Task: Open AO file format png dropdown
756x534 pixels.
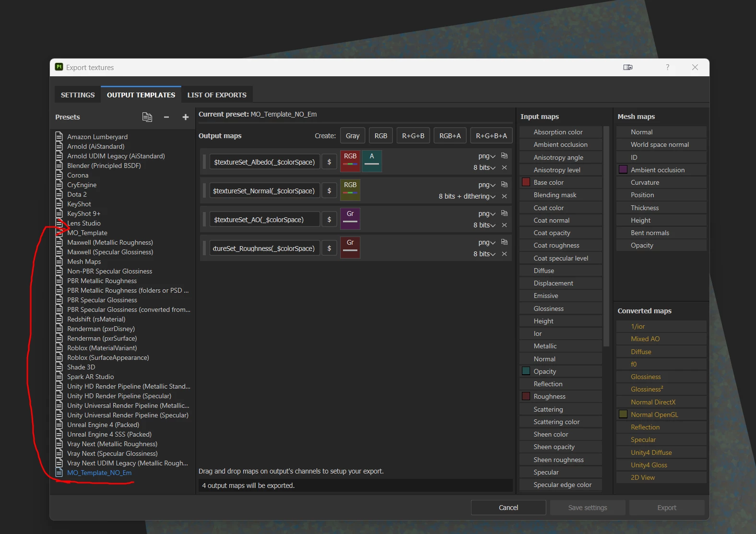Action: [x=487, y=214]
